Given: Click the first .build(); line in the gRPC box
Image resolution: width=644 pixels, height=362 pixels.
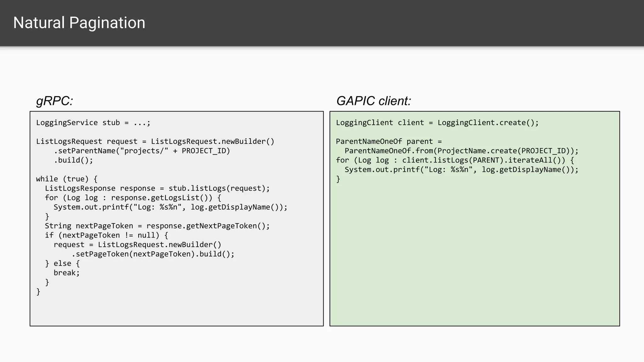Looking at the screenshot, I should click(x=73, y=160).
